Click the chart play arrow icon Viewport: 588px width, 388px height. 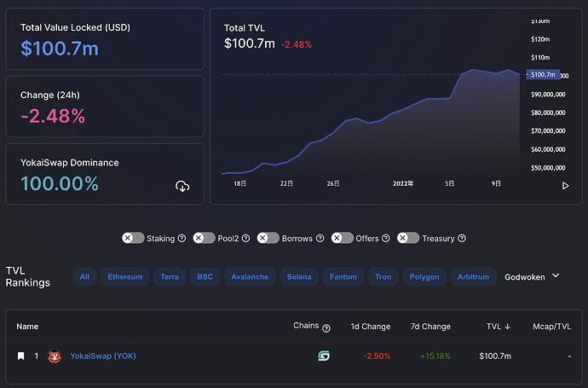pos(565,186)
